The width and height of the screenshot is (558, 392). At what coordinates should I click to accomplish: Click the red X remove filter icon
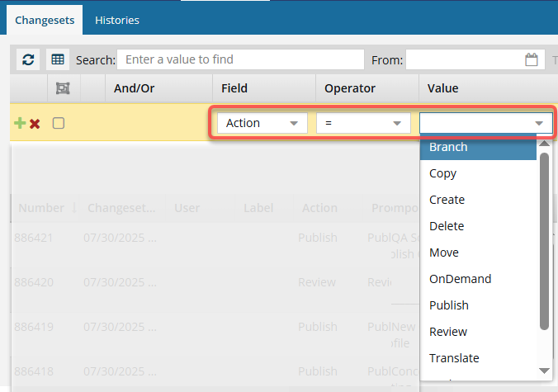[35, 123]
